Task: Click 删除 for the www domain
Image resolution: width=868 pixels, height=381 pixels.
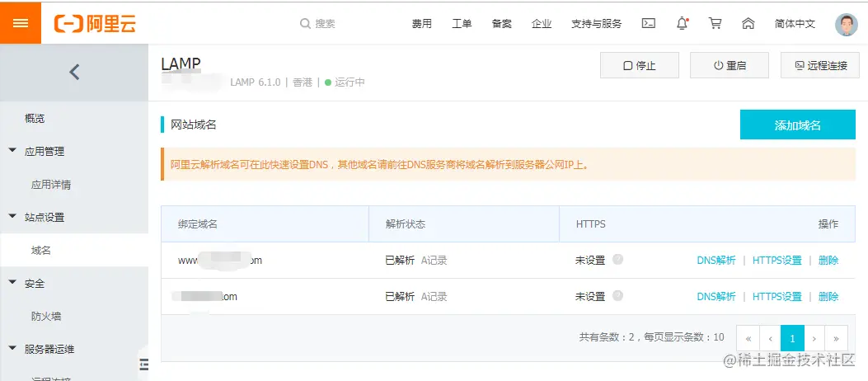Action: click(828, 261)
